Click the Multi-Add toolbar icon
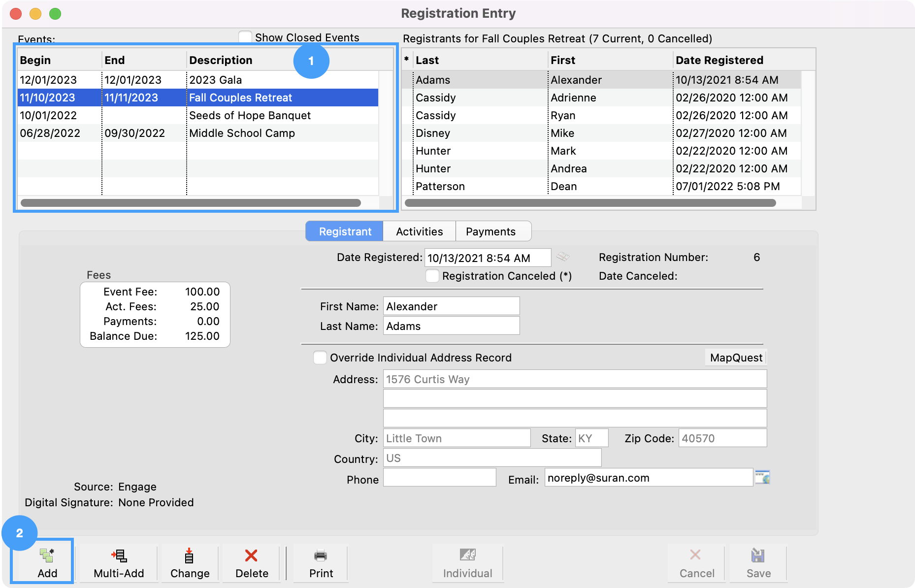915x588 pixels. pos(119,556)
